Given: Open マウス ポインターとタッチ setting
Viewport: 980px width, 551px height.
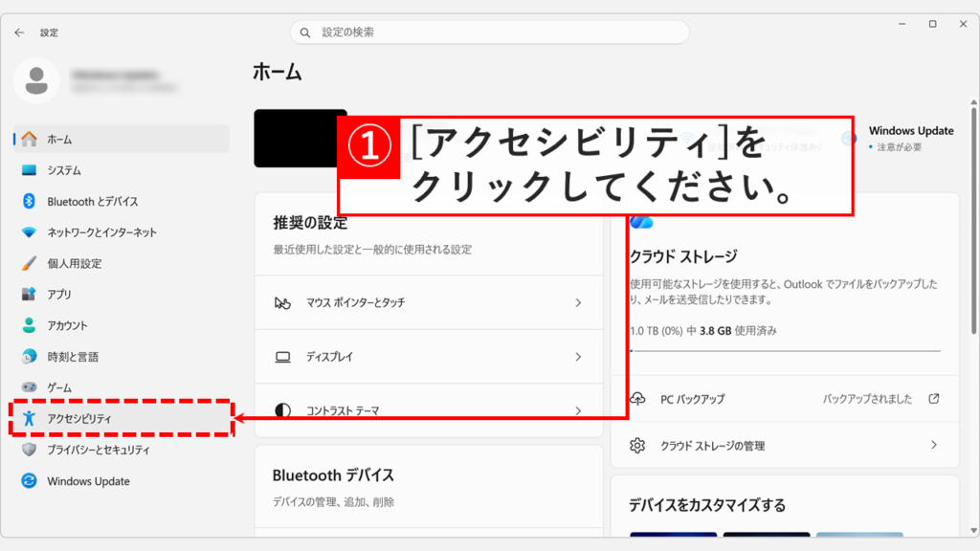Looking at the screenshot, I should 429,302.
